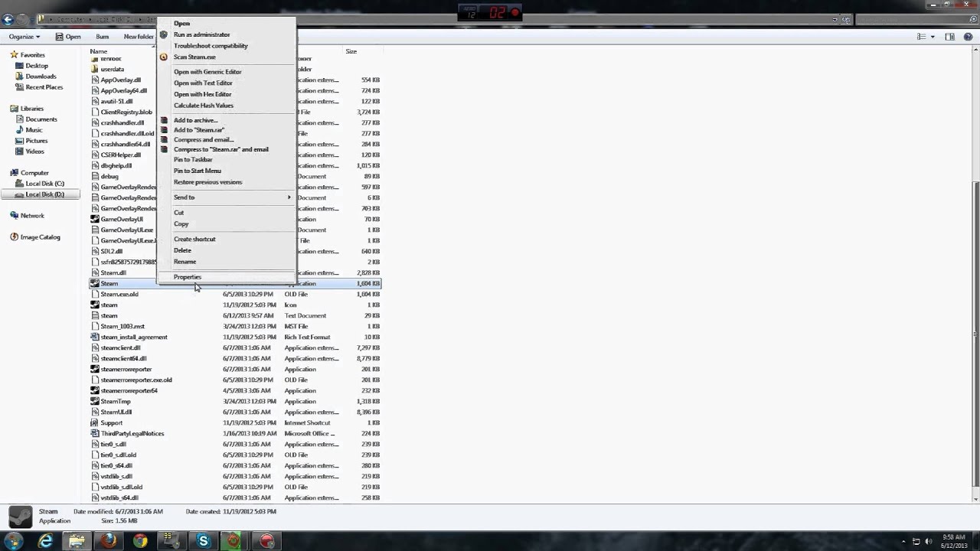980x551 pixels.
Task: Choose Open in the context menu
Action: coord(181,24)
